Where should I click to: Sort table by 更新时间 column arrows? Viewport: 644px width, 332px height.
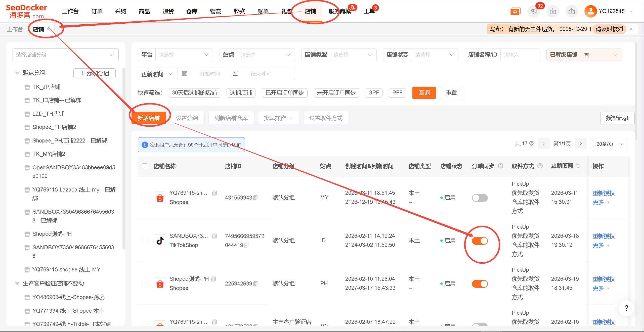click(578, 166)
